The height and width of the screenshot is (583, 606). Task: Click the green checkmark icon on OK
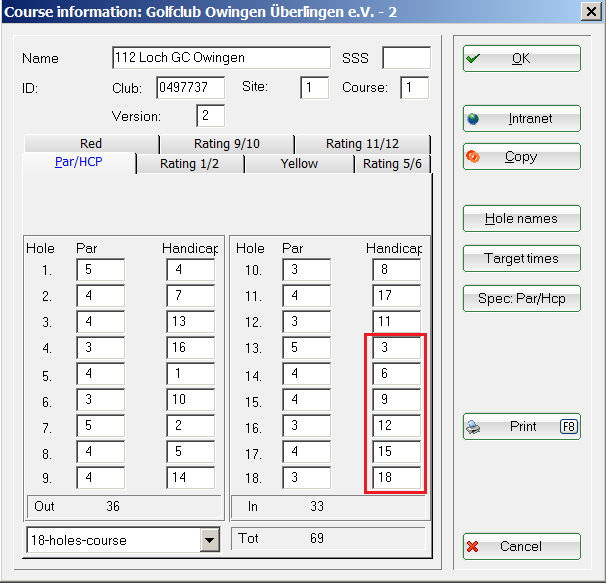click(473, 59)
